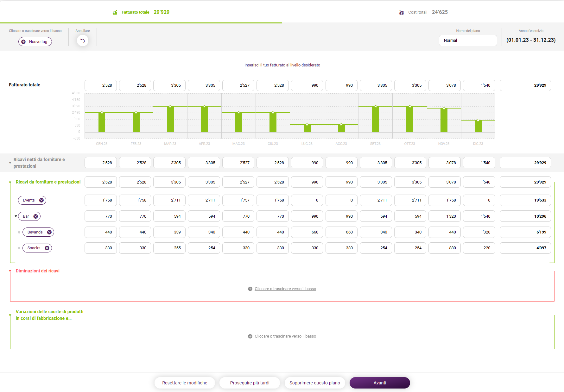The width and height of the screenshot is (564, 392).
Task: Click the plus icon on Nuovo tag
Action: click(23, 42)
